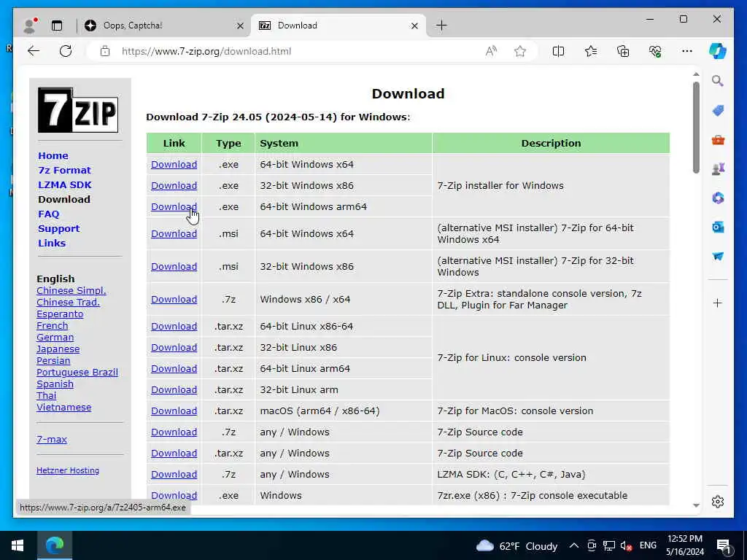Click the Edge taskbar icon
747x560 pixels.
[54, 545]
